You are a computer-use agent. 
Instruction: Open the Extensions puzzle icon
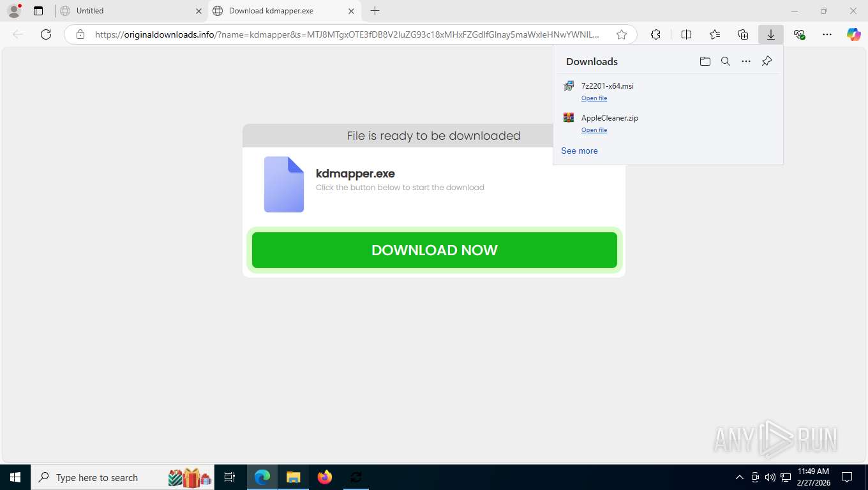pyautogui.click(x=655, y=34)
